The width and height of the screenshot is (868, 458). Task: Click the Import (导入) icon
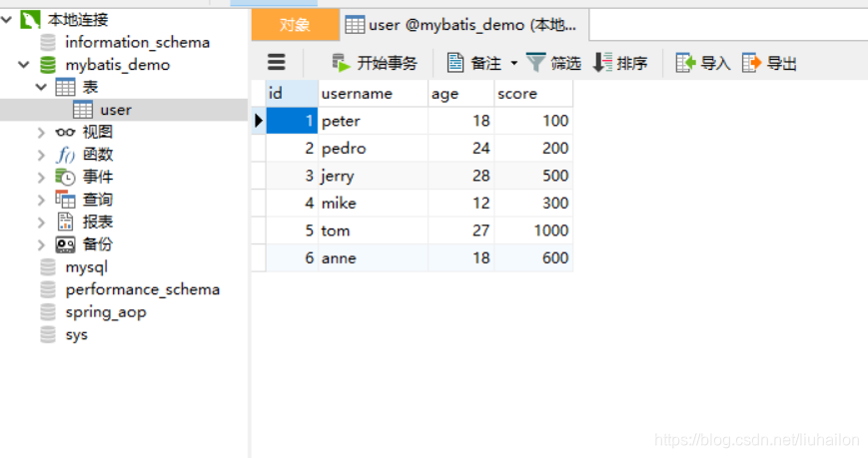pos(685,63)
